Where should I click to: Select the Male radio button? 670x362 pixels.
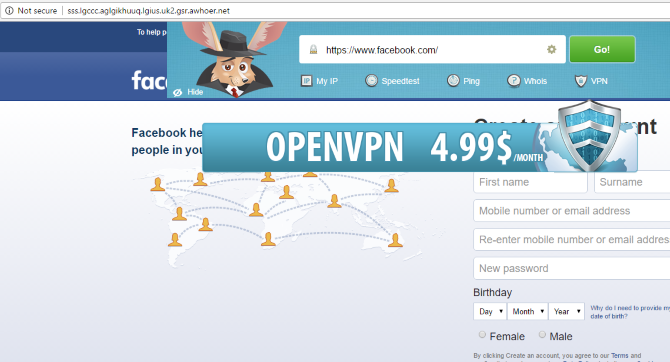pos(542,335)
